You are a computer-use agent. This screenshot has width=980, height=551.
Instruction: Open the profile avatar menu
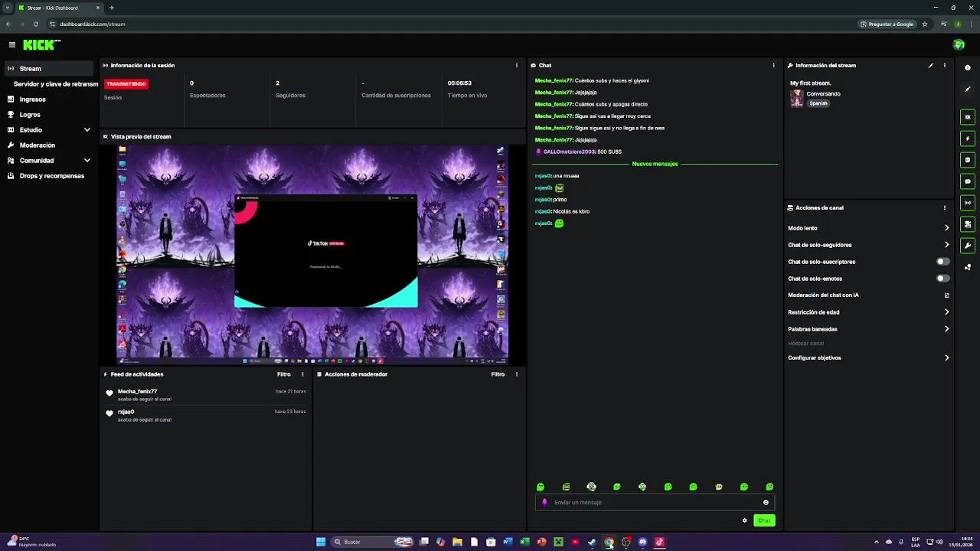click(959, 45)
